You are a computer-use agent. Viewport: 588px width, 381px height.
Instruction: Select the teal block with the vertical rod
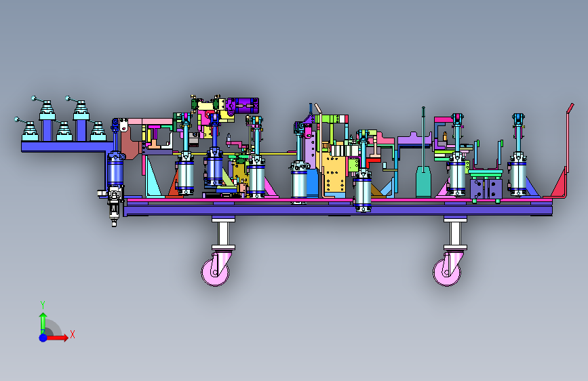(423, 182)
